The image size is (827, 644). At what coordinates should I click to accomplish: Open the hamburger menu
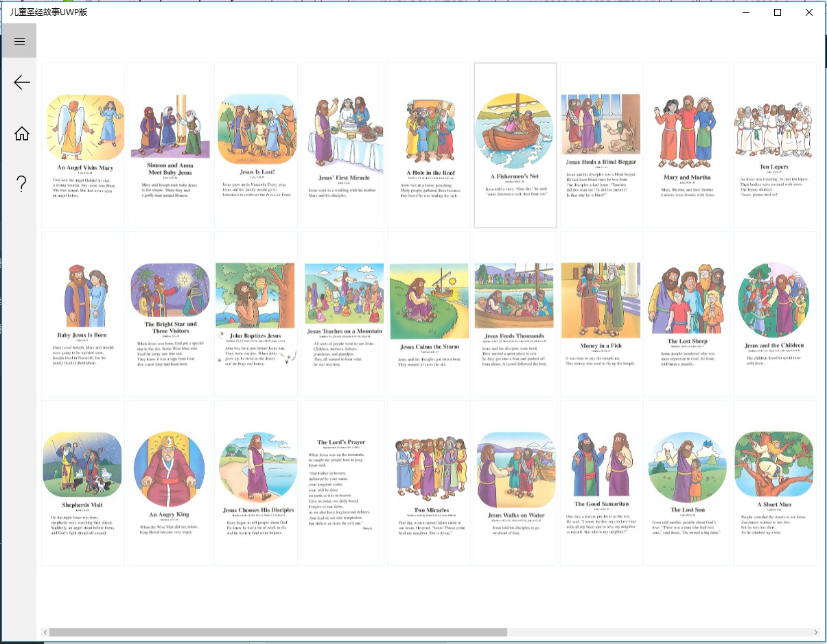[x=19, y=41]
